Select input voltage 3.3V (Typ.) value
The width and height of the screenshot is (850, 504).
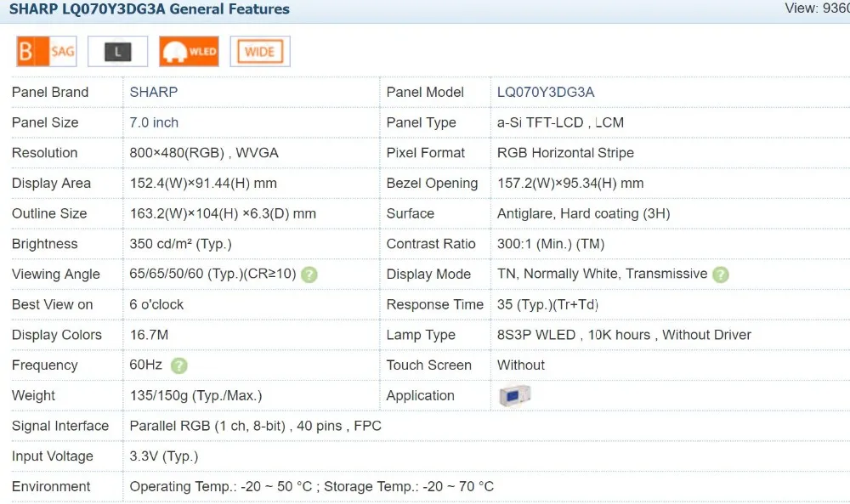point(164,456)
